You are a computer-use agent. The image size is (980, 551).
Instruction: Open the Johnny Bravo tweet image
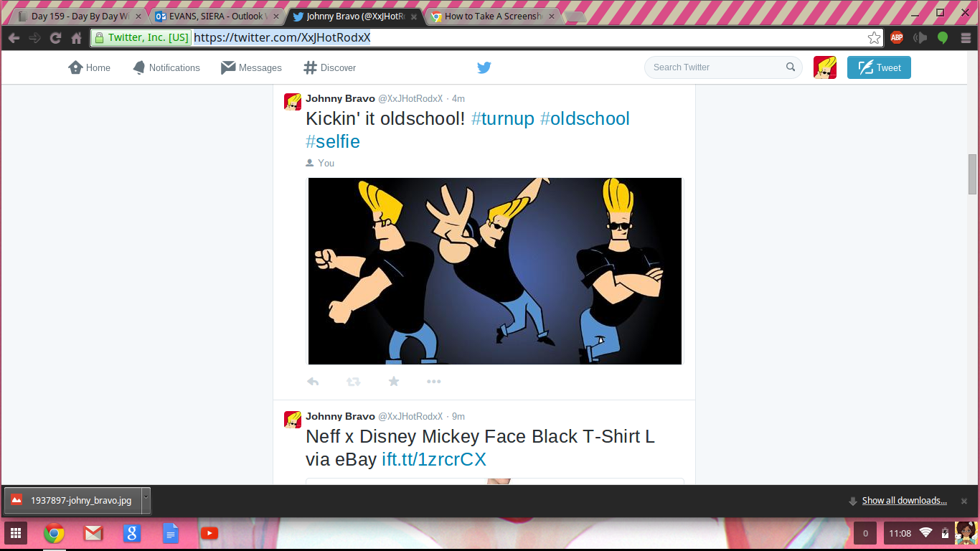[x=495, y=271]
